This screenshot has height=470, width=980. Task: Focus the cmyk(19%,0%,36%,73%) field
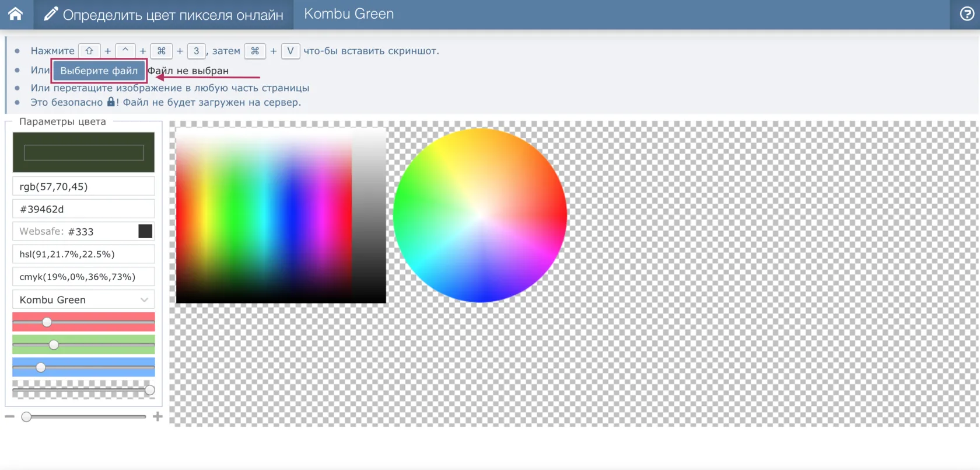pos(83,277)
